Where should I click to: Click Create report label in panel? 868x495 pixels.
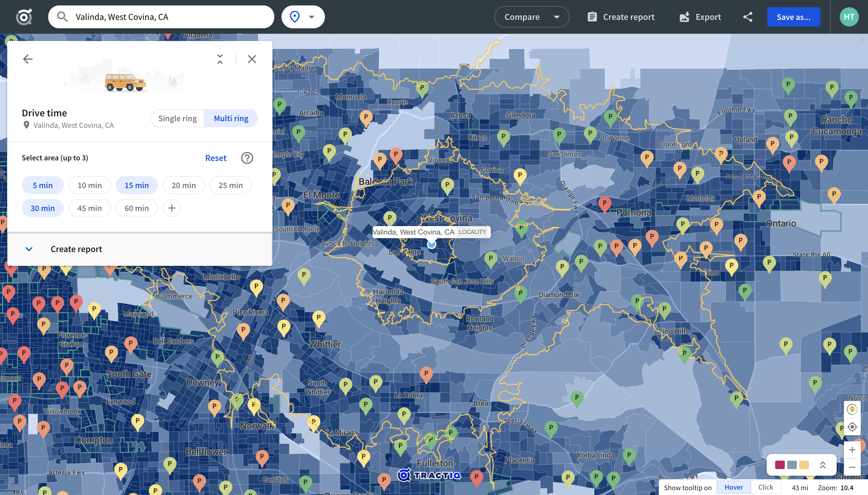pyautogui.click(x=77, y=249)
